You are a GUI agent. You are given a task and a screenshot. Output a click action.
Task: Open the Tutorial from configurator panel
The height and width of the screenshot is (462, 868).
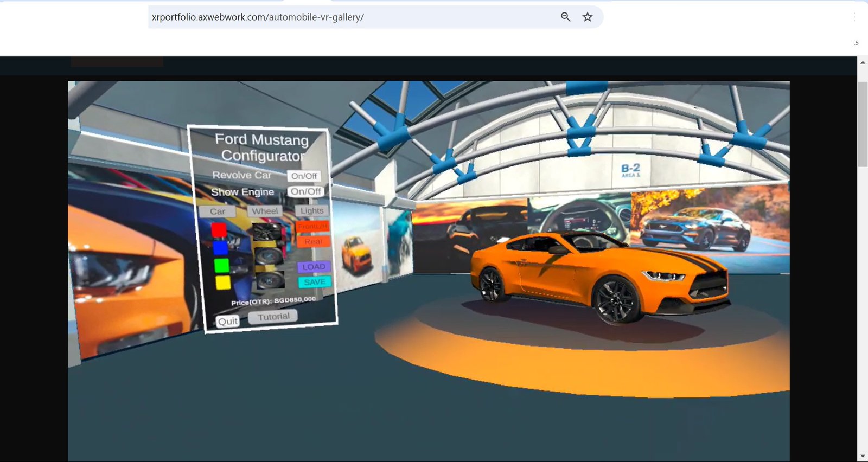point(273,317)
